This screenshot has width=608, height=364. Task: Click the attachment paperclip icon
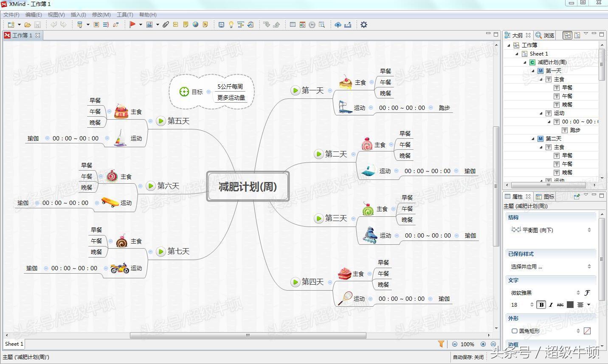[166, 25]
